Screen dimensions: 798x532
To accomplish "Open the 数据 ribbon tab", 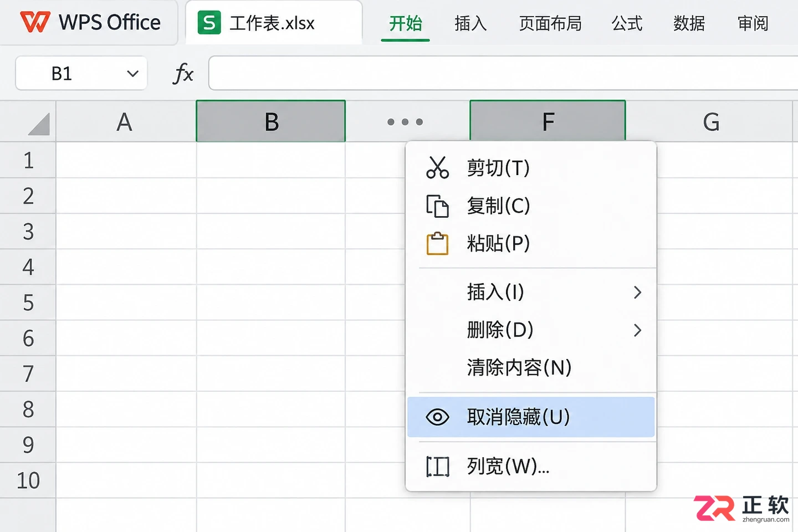I will click(689, 23).
